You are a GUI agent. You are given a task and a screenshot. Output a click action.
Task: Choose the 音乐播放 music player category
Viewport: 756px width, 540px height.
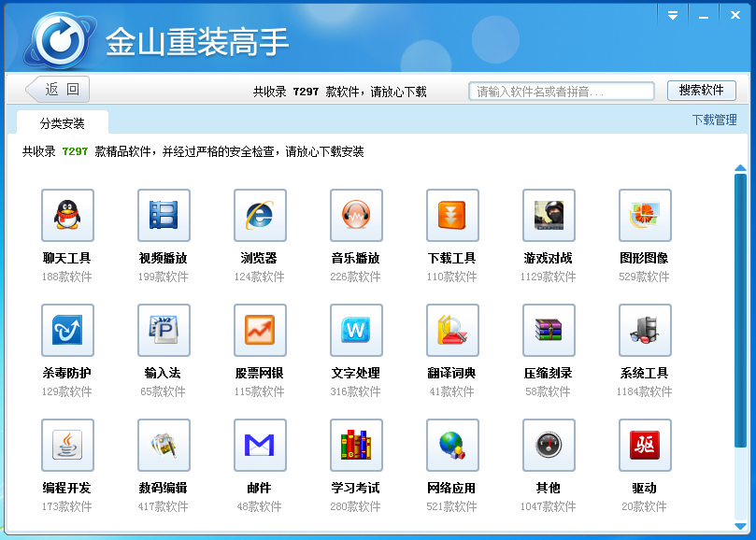pos(356,216)
